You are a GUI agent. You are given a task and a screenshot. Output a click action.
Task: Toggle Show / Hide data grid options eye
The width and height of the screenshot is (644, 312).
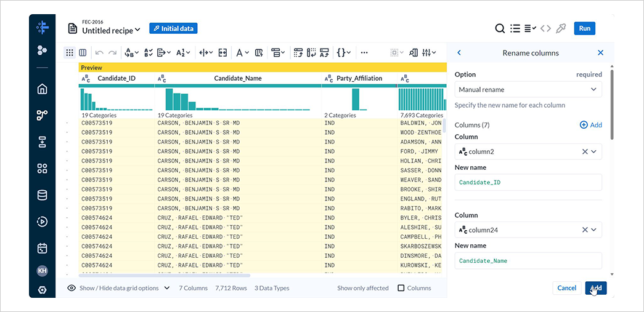click(x=71, y=288)
